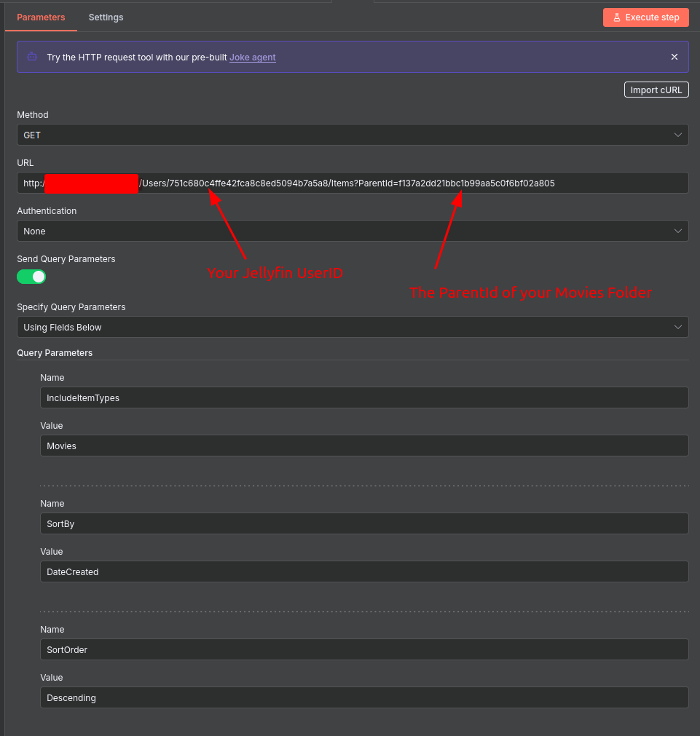This screenshot has height=736, width=700.
Task: Click the robot icon in the banner
Action: coord(32,57)
